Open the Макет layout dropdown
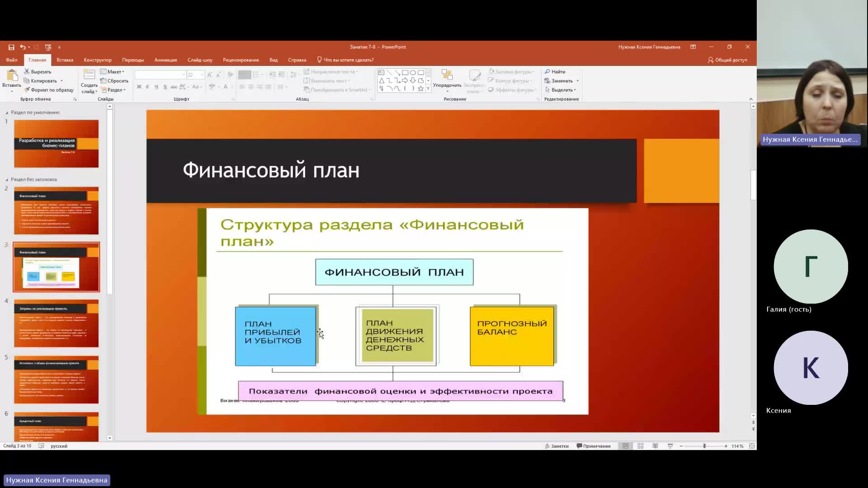The width and height of the screenshot is (868, 488). [x=113, y=71]
